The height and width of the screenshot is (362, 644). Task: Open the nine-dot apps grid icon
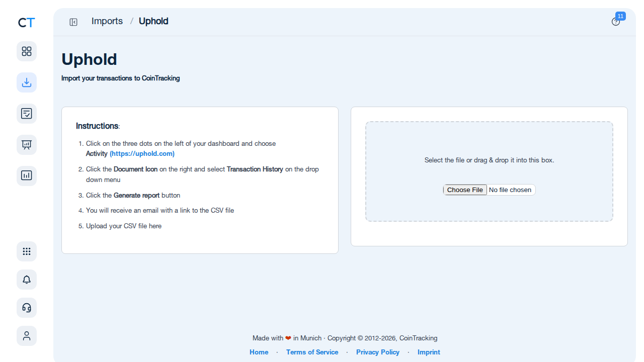pyautogui.click(x=27, y=251)
